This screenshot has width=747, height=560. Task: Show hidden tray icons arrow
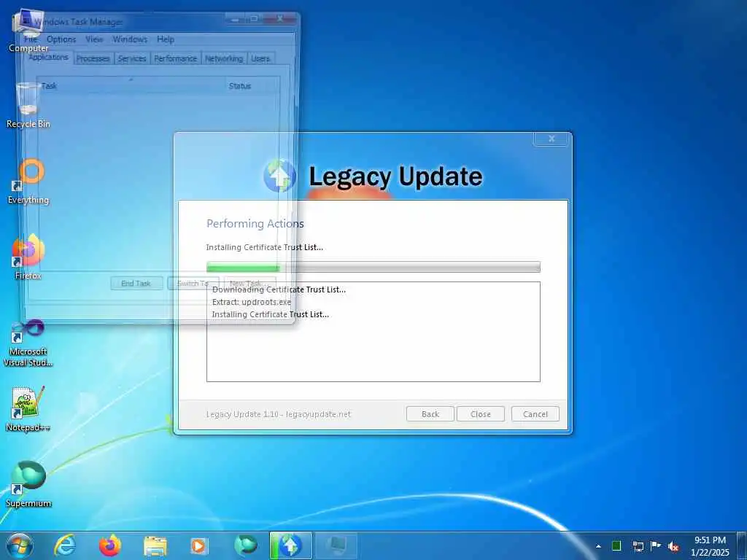[x=598, y=546]
